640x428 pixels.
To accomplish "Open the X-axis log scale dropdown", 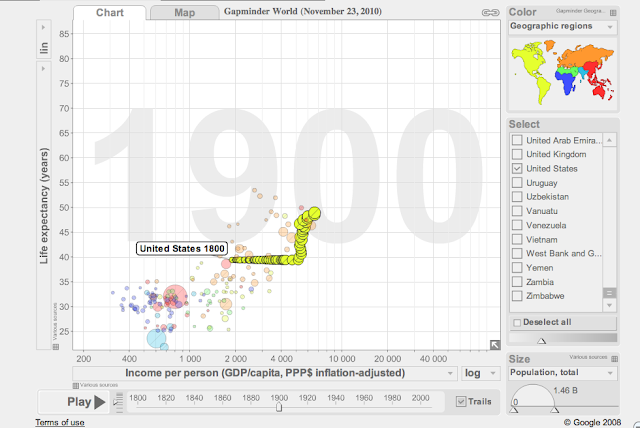I will tap(481, 373).
